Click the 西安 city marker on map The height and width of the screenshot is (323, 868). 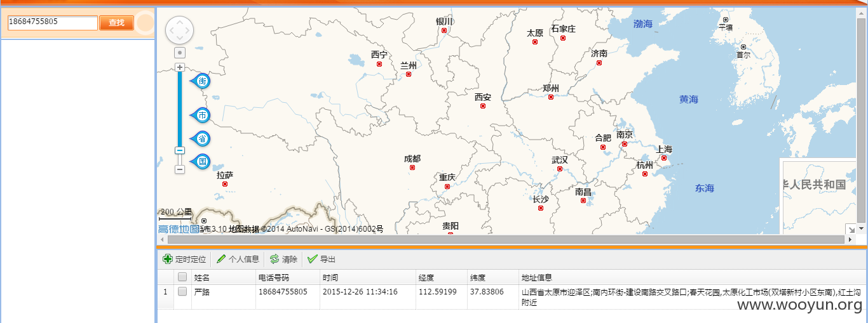483,106
